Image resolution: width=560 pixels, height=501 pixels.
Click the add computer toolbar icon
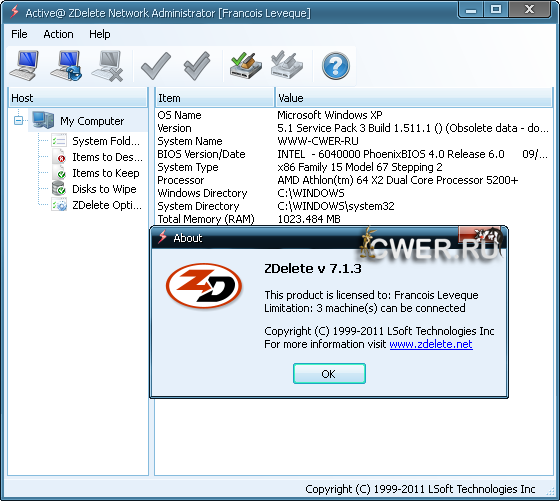(x=24, y=65)
